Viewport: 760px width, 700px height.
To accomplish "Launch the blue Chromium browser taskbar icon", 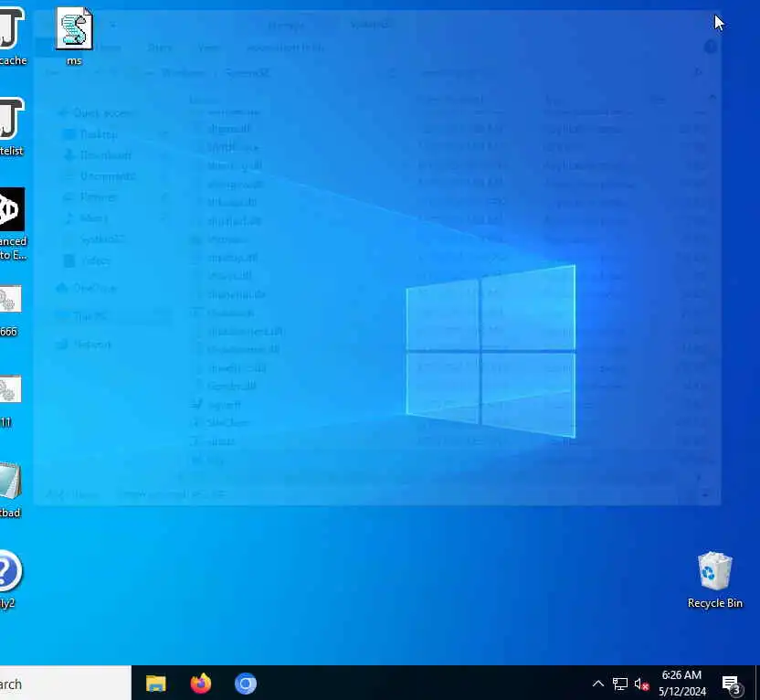I will pos(245,684).
